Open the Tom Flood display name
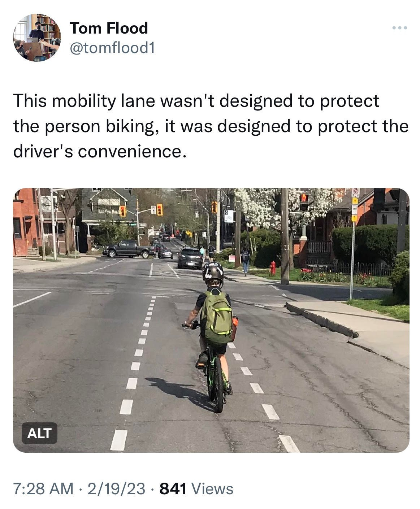 [x=109, y=28]
